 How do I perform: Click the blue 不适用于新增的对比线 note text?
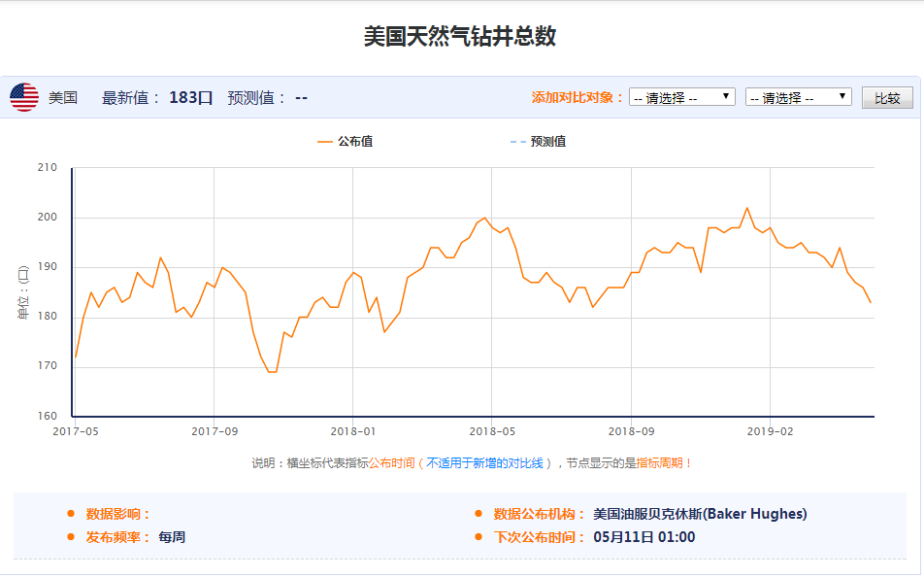[x=489, y=463]
